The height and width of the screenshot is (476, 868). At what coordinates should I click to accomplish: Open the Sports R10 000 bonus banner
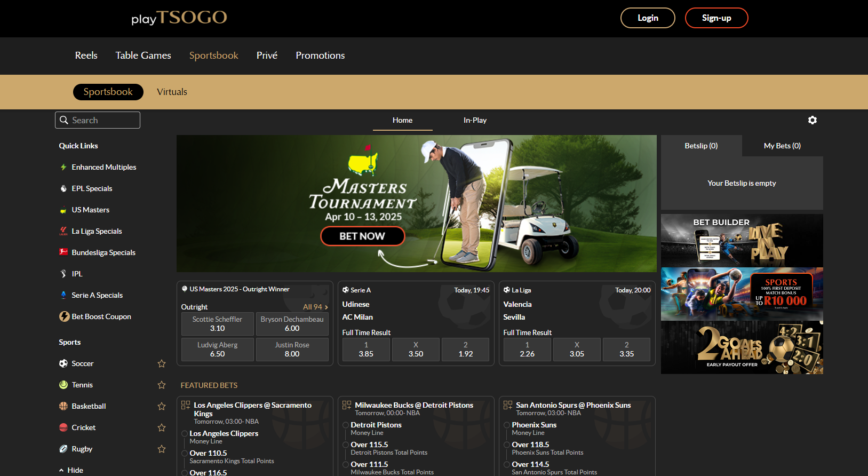coord(742,294)
